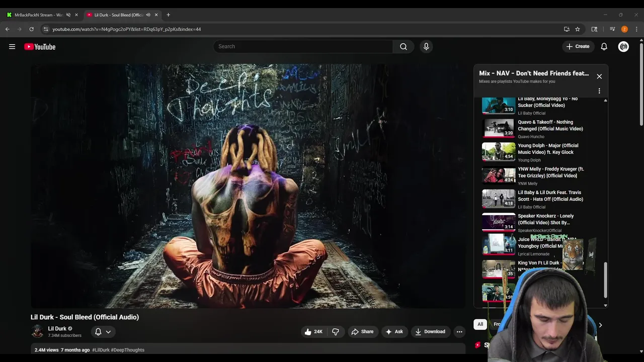Open a new browser tab
This screenshot has height=362, width=644.
pos(168,15)
